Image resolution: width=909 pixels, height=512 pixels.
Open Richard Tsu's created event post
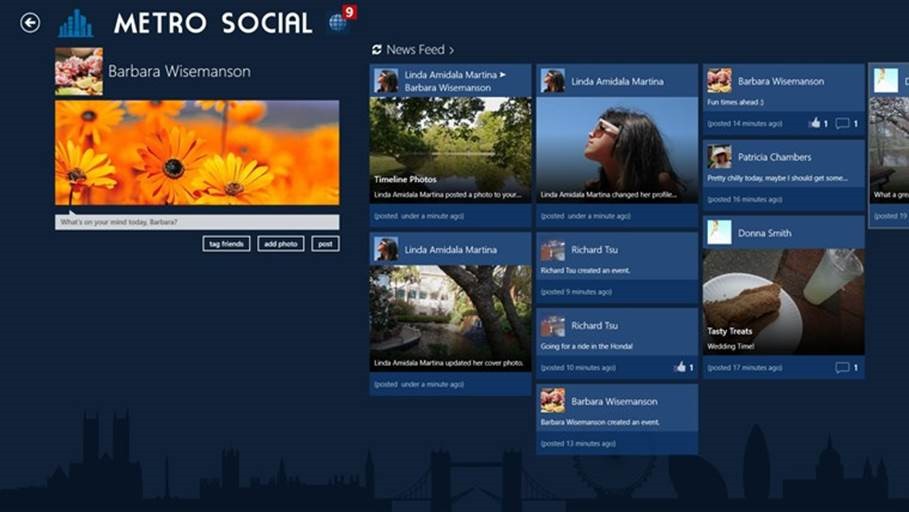[617, 269]
